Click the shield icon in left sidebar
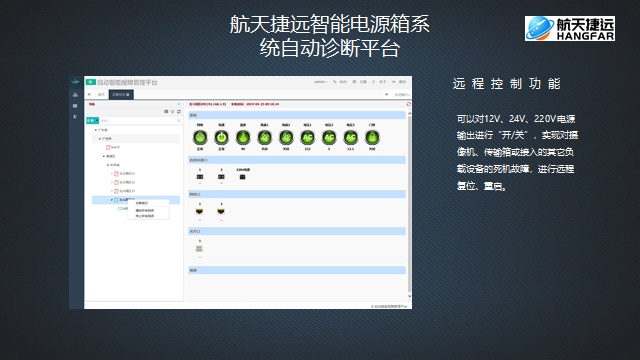This screenshot has width=640, height=360. [x=76, y=117]
